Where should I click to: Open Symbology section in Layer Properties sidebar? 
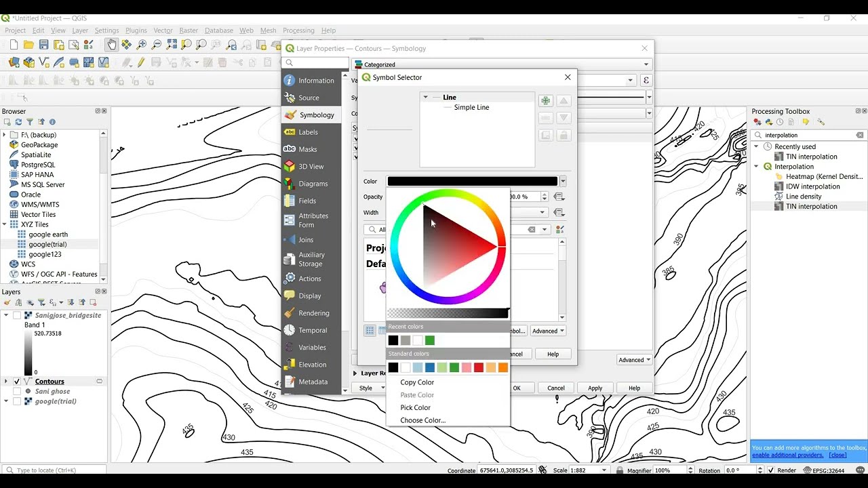pyautogui.click(x=311, y=115)
